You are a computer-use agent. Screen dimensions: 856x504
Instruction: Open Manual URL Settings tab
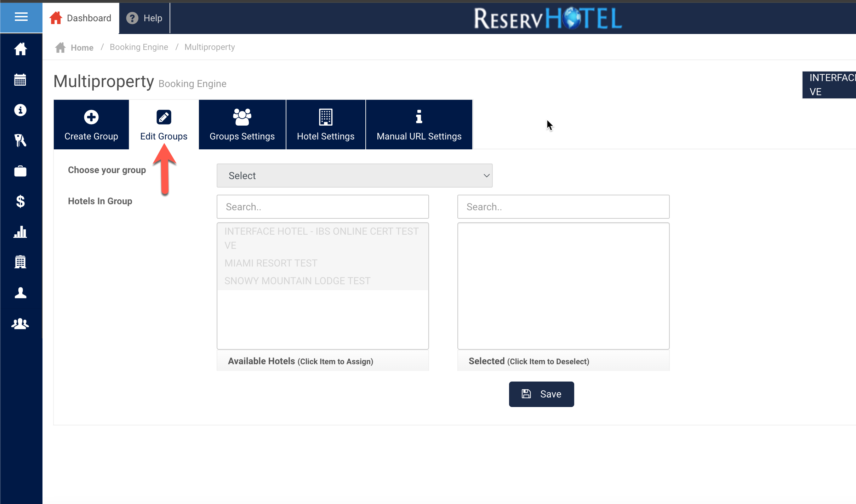(x=419, y=125)
